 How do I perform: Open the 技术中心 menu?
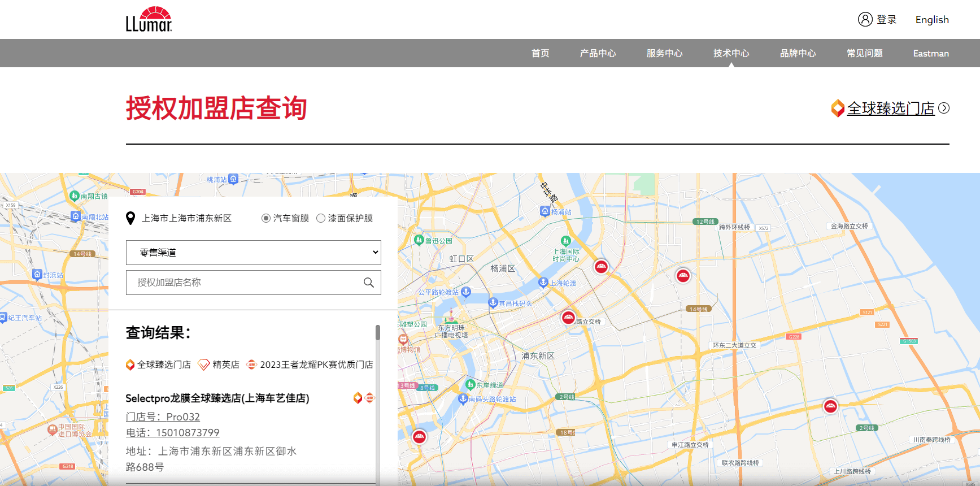click(x=731, y=53)
